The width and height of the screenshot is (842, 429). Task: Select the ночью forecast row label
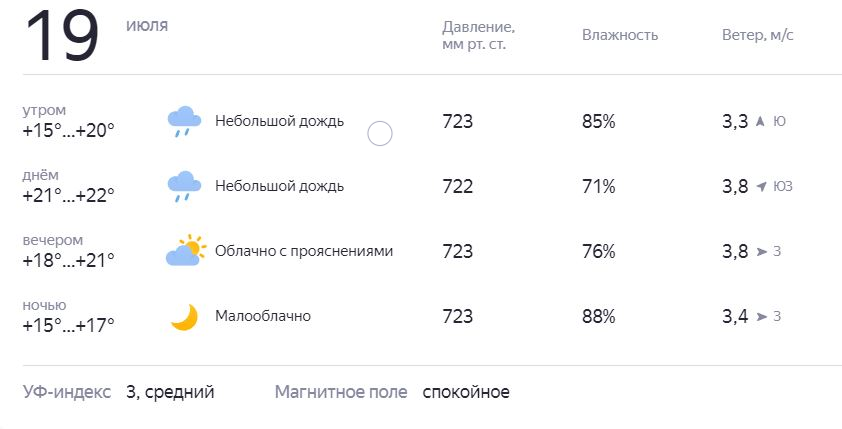(x=44, y=305)
